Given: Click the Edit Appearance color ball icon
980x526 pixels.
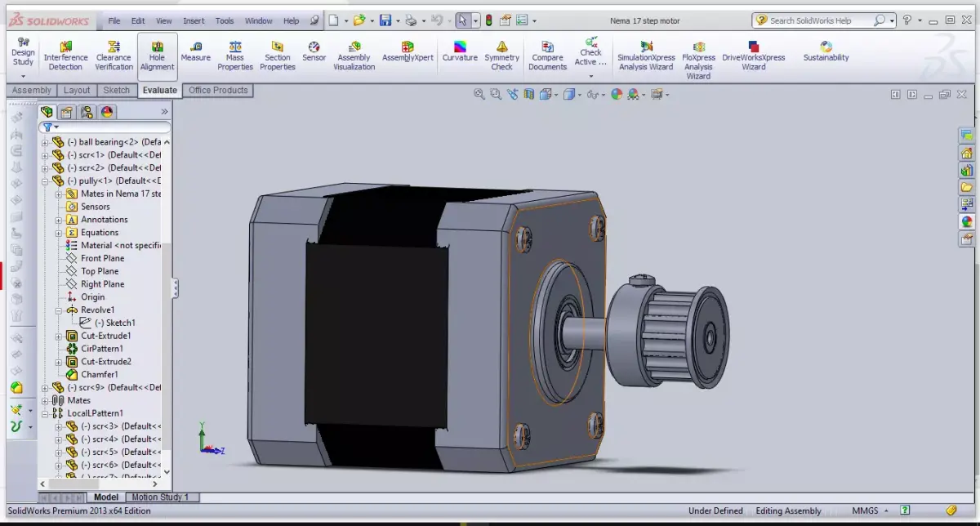Looking at the screenshot, I should pyautogui.click(x=617, y=95).
